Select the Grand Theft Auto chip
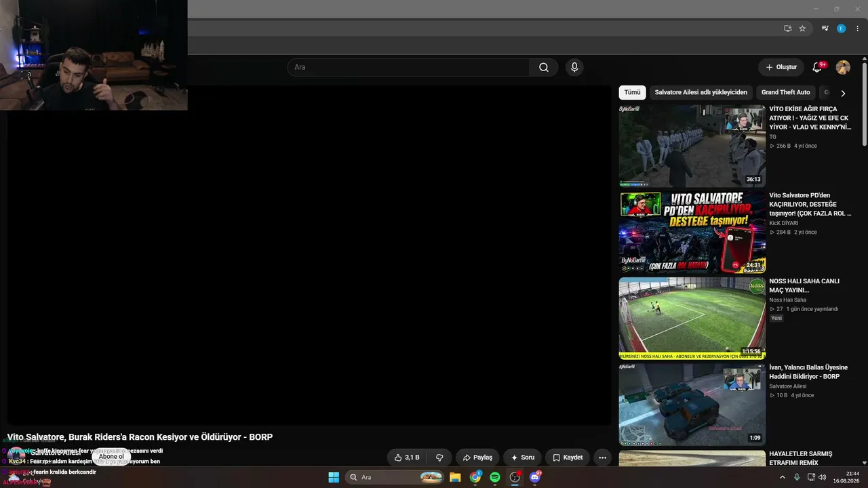868x488 pixels. coord(785,92)
